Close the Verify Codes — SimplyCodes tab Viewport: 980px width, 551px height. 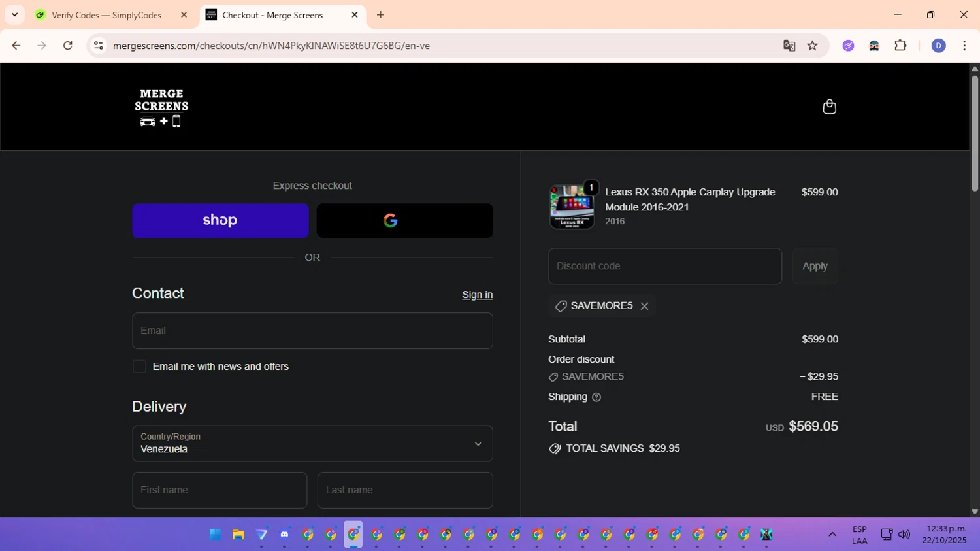pos(184,15)
